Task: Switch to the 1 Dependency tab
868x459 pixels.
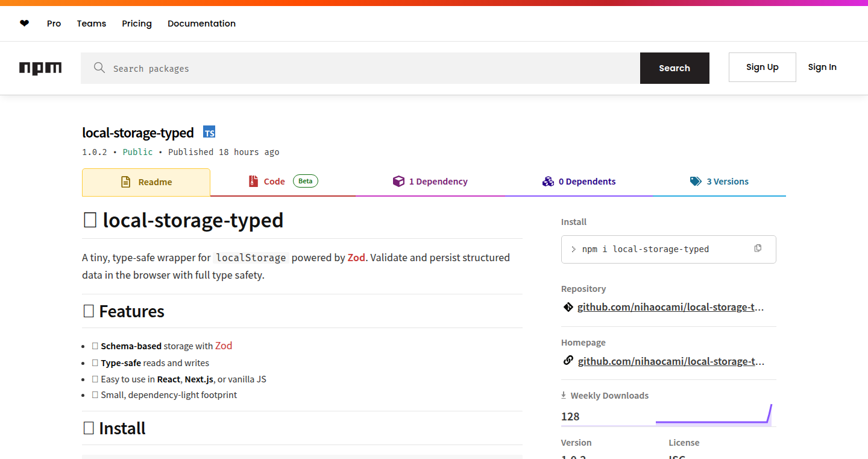Action: click(430, 182)
